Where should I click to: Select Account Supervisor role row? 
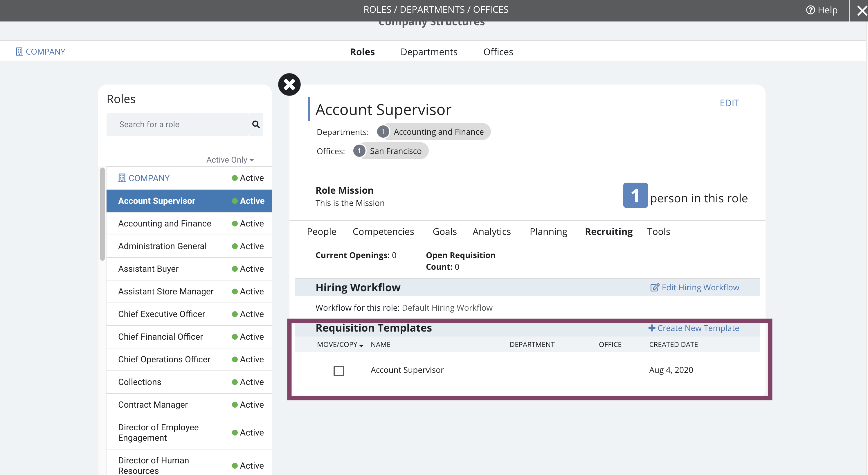coord(189,201)
